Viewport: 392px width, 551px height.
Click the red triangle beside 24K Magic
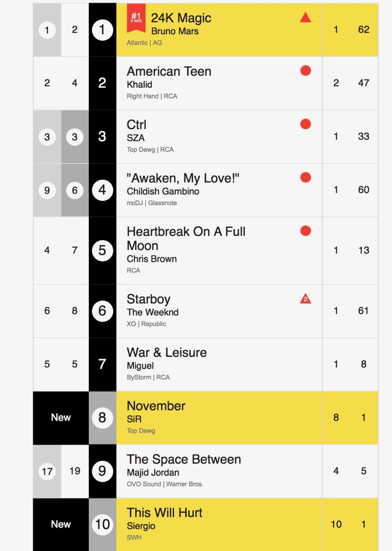[x=305, y=18]
